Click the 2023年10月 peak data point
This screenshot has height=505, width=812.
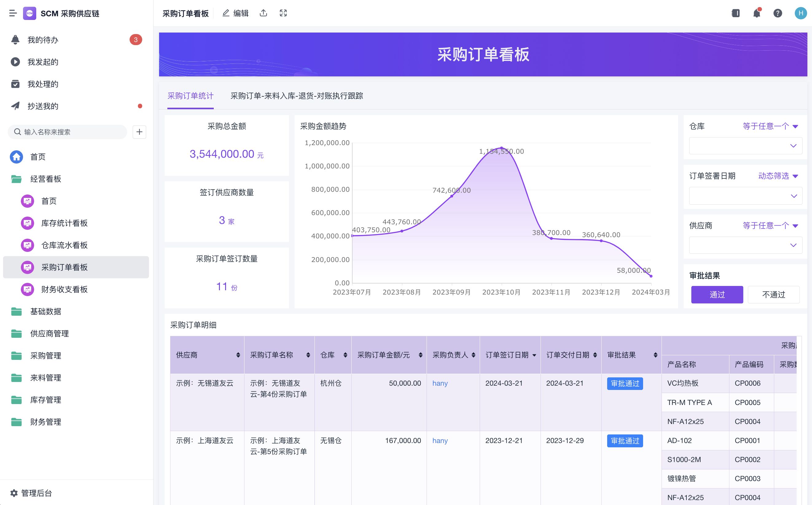(501, 148)
